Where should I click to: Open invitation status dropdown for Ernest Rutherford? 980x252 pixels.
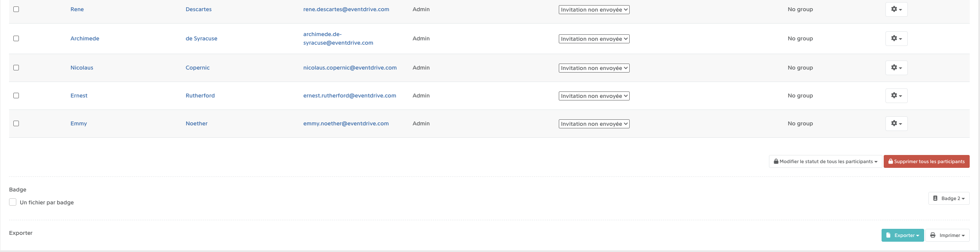[x=594, y=96]
